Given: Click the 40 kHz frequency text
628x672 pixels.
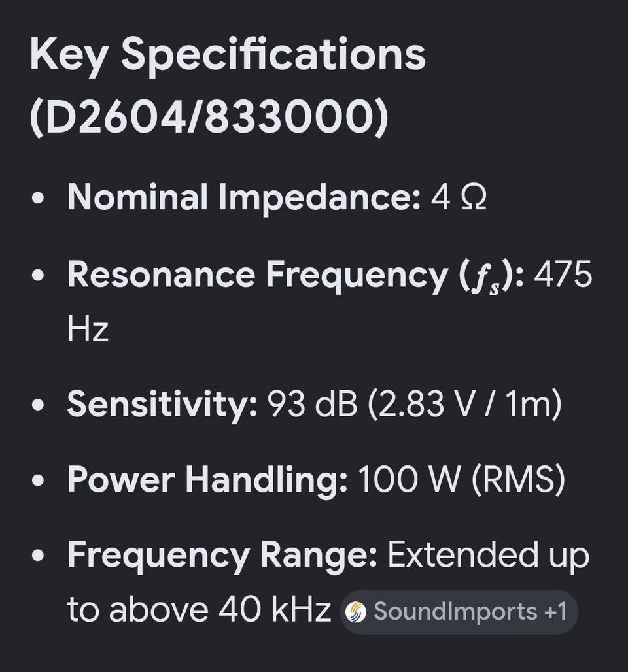Looking at the screenshot, I should (x=275, y=609).
